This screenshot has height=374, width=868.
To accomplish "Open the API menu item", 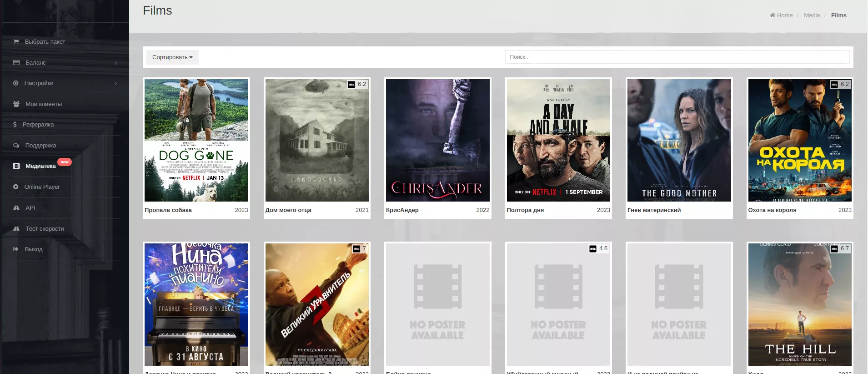I will pyautogui.click(x=30, y=208).
